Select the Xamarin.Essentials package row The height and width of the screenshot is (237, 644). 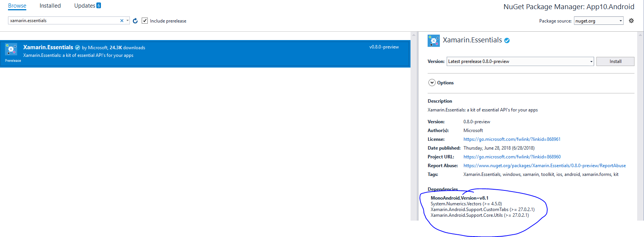(x=205, y=54)
